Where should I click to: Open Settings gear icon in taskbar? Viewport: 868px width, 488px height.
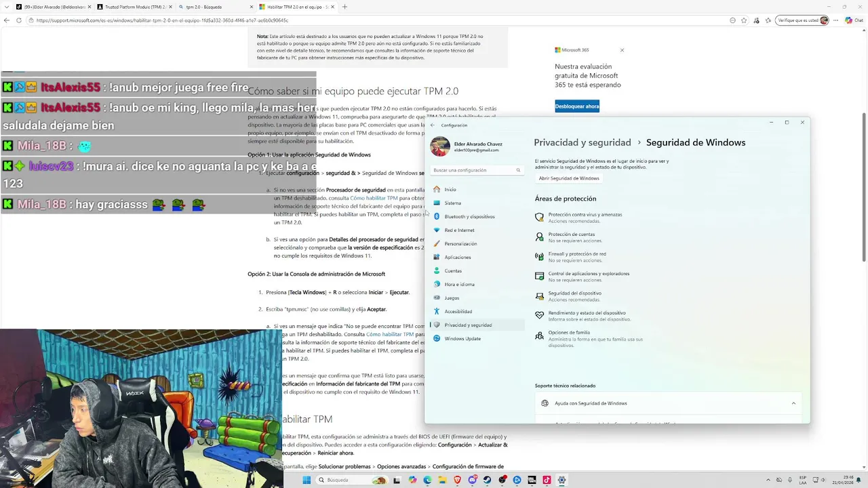click(561, 480)
